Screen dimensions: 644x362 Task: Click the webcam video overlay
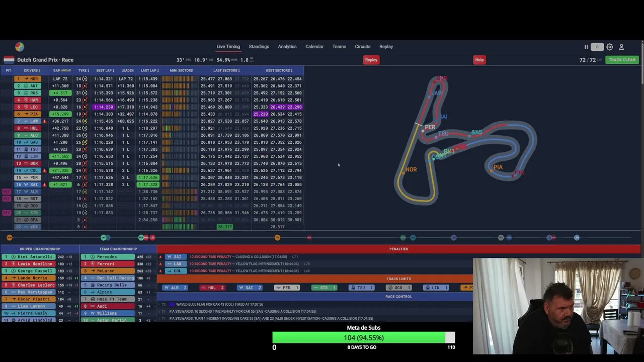(558, 307)
